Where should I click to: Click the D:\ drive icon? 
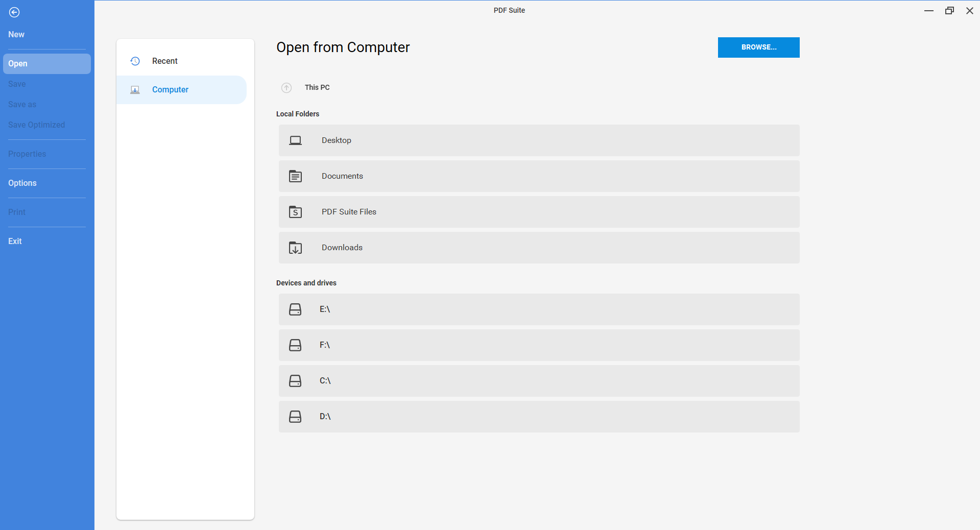(295, 417)
